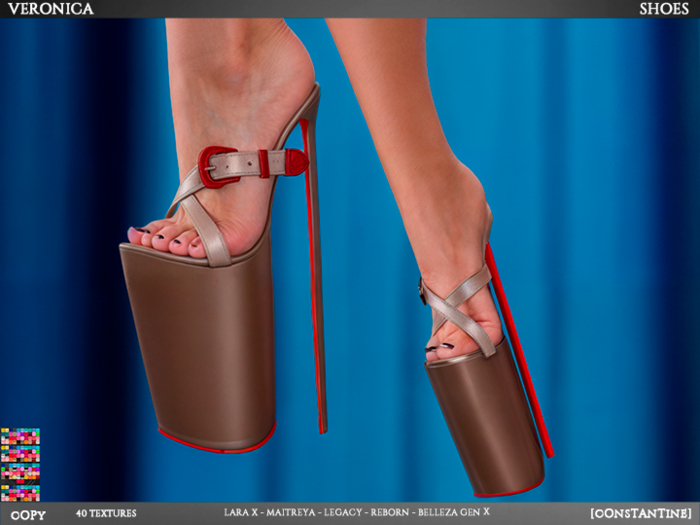This screenshot has width=700, height=525.
Task: Click the [CONSTANTINE] brand name
Action: 641,513
